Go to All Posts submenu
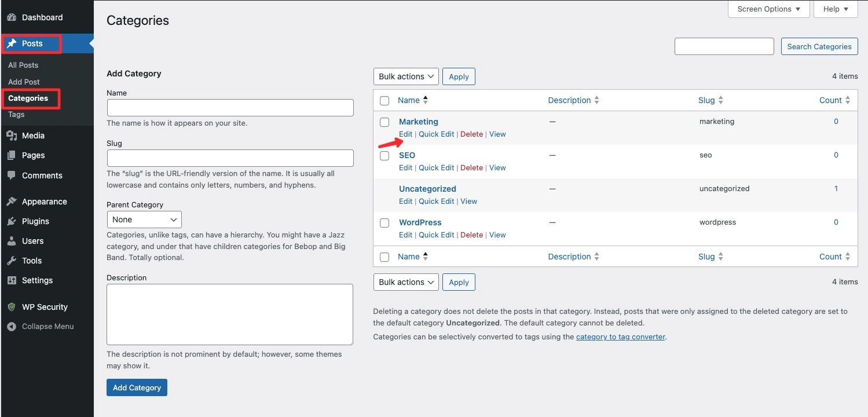868x417 pixels. coord(23,65)
